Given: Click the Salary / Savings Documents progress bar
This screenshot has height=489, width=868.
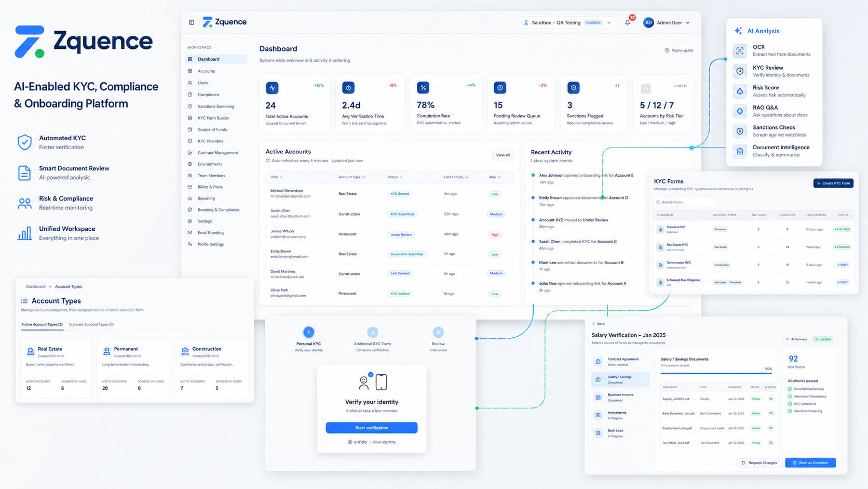Looking at the screenshot, I should pos(716,373).
